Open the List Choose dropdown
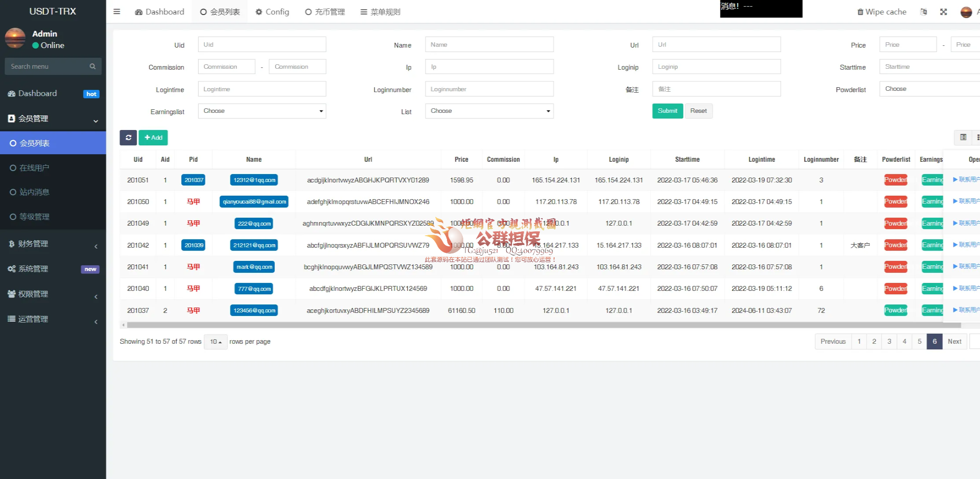 [x=489, y=111]
